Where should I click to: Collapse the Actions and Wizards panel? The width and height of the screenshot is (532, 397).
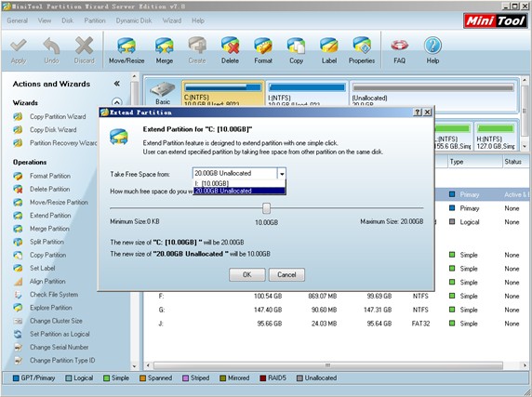(116, 84)
